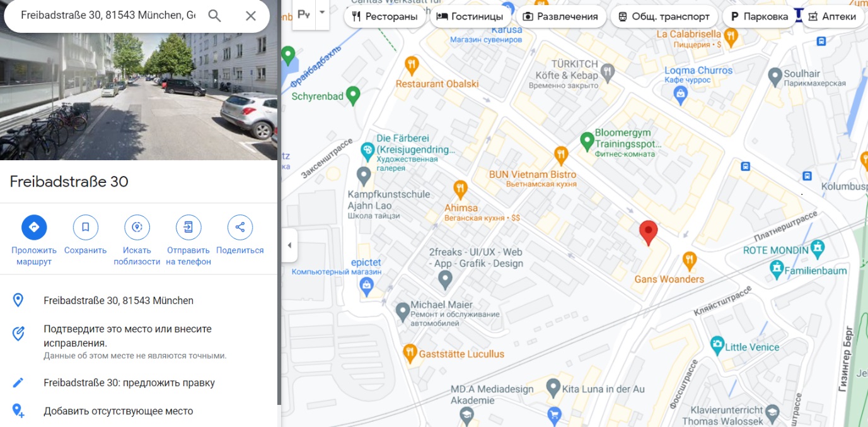The image size is (868, 427).
Task: Share location via Поделиться icon
Action: tap(240, 227)
